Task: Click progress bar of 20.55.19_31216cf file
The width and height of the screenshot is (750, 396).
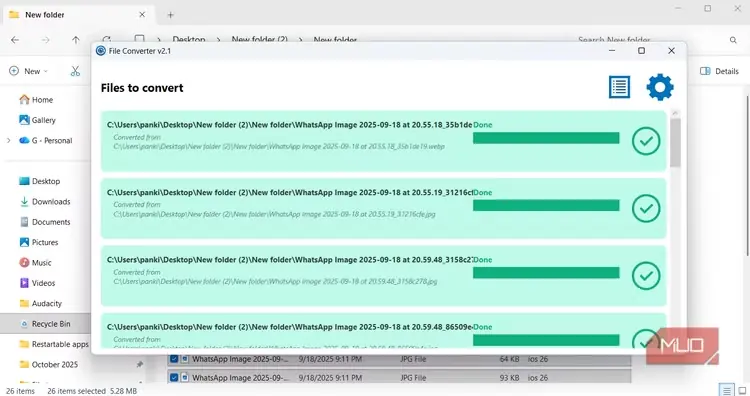Action: coord(546,206)
